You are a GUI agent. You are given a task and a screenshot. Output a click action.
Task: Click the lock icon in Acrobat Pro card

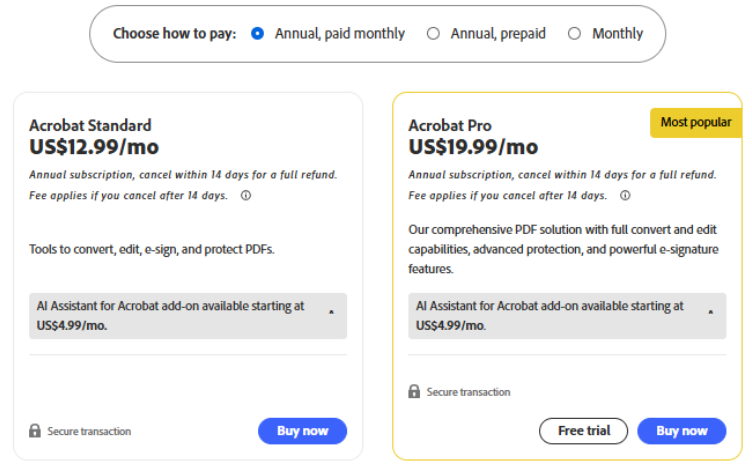click(414, 392)
